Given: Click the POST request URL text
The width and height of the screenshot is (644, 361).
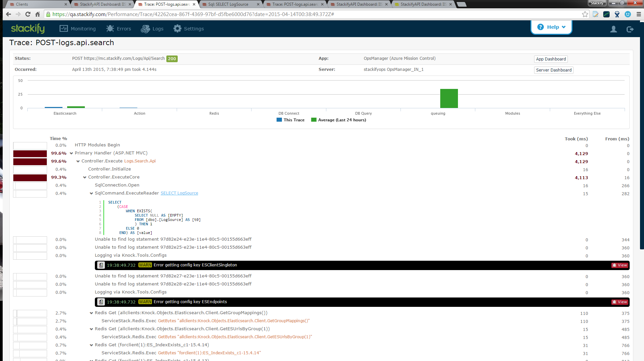Looking at the screenshot, I should pyautogui.click(x=118, y=58).
